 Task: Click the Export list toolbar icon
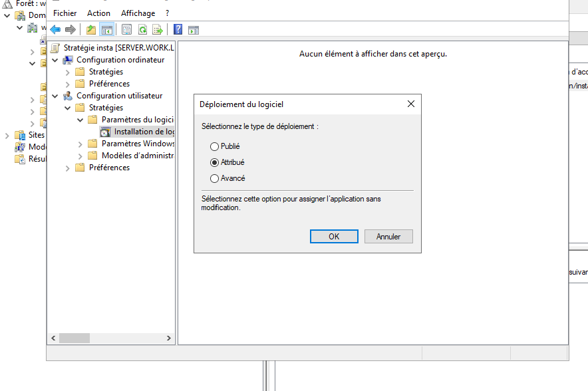[158, 29]
